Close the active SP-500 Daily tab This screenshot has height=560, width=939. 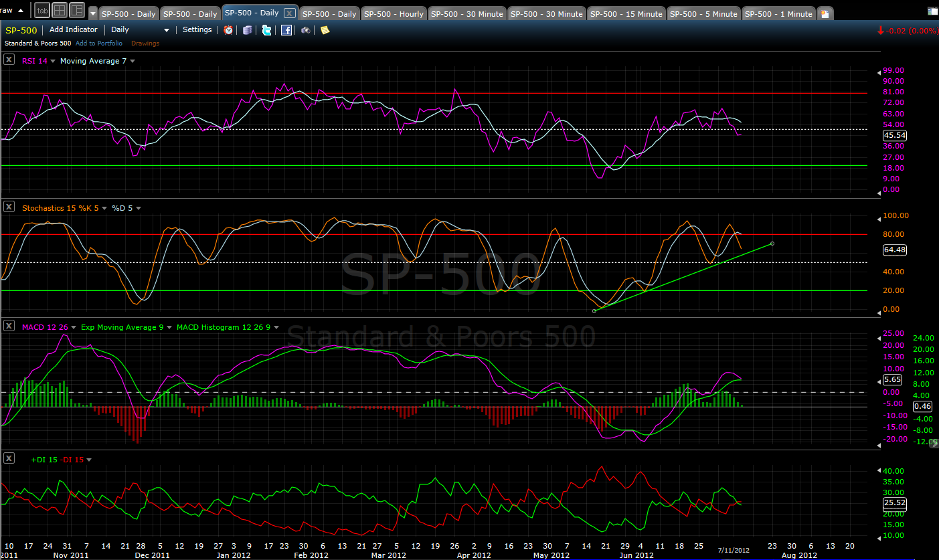point(289,13)
